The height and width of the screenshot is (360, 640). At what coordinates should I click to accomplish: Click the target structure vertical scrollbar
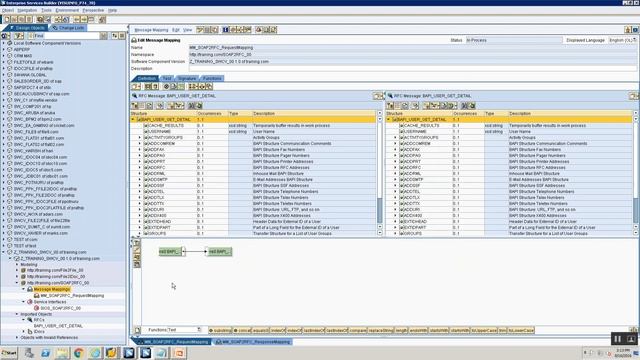636,173
